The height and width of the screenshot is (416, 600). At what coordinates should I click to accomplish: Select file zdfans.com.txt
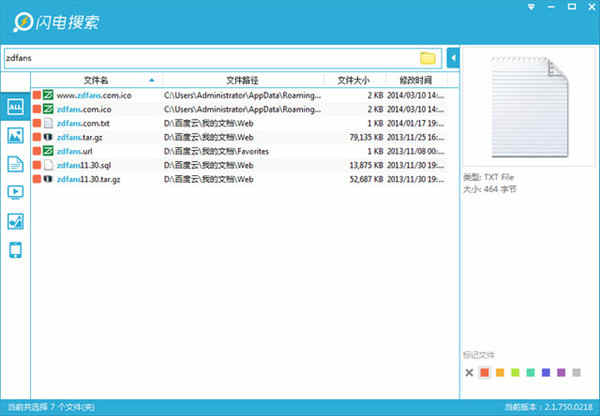tap(83, 123)
